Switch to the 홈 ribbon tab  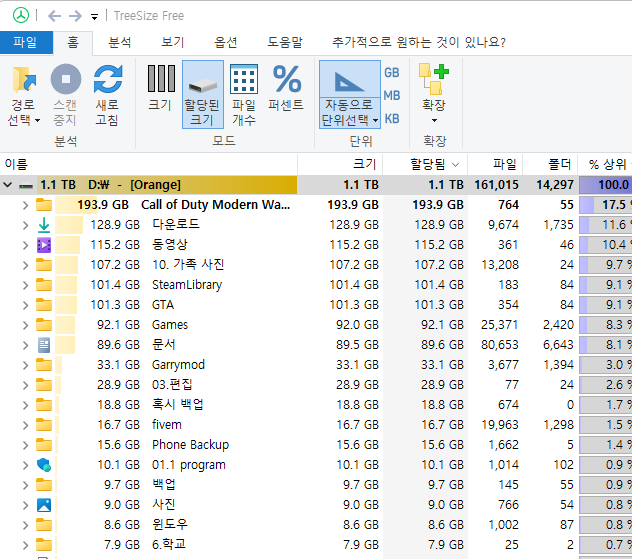(73, 42)
